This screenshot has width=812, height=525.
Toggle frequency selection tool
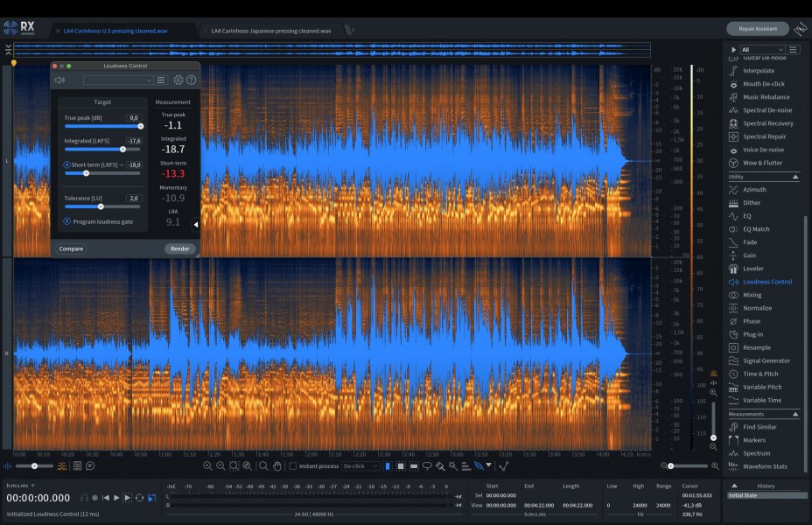coord(414,466)
